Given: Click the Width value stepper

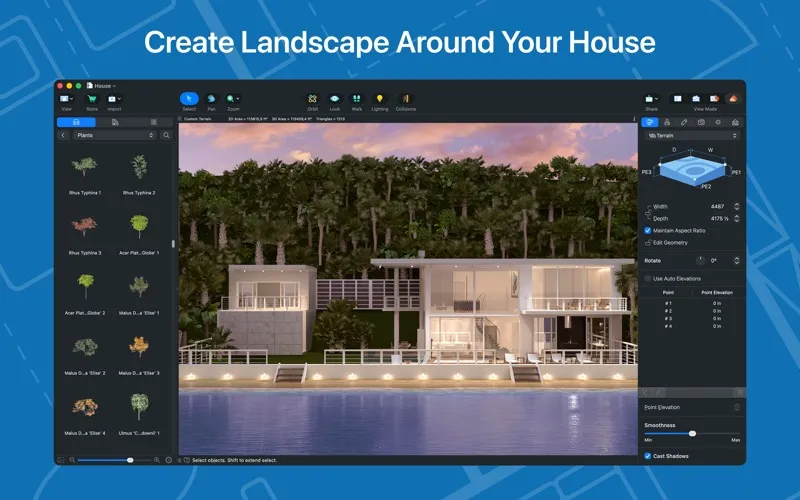Looking at the screenshot, I should [x=736, y=207].
